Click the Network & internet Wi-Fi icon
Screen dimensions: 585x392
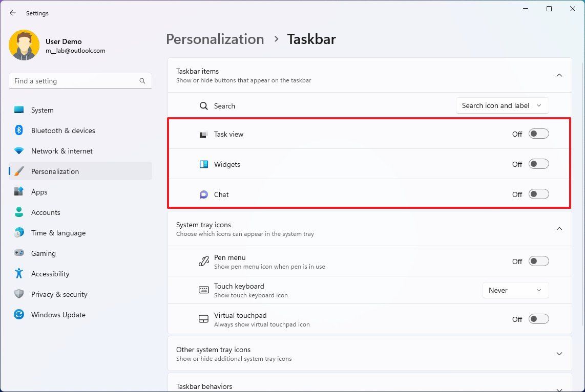click(x=19, y=151)
